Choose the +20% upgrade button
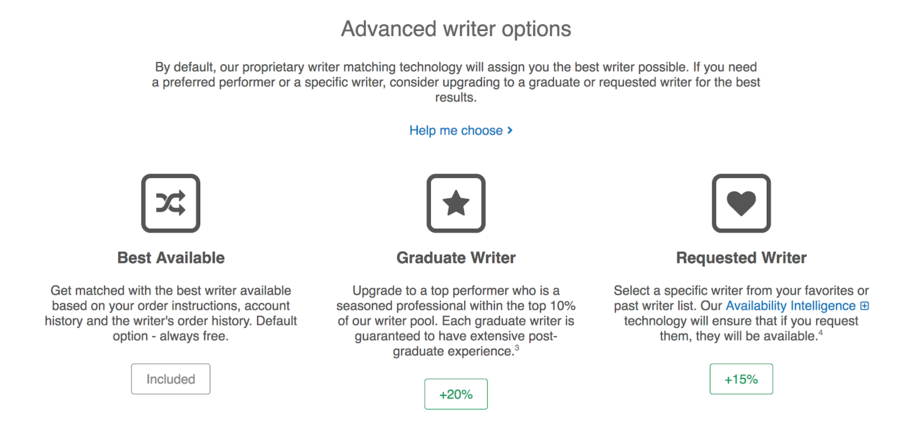This screenshot has width=900, height=437. coord(456,394)
